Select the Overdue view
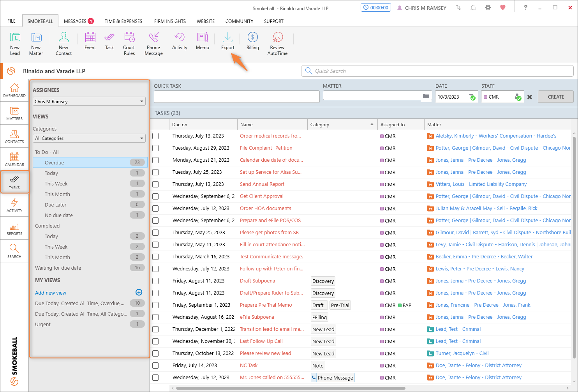 [90, 162]
